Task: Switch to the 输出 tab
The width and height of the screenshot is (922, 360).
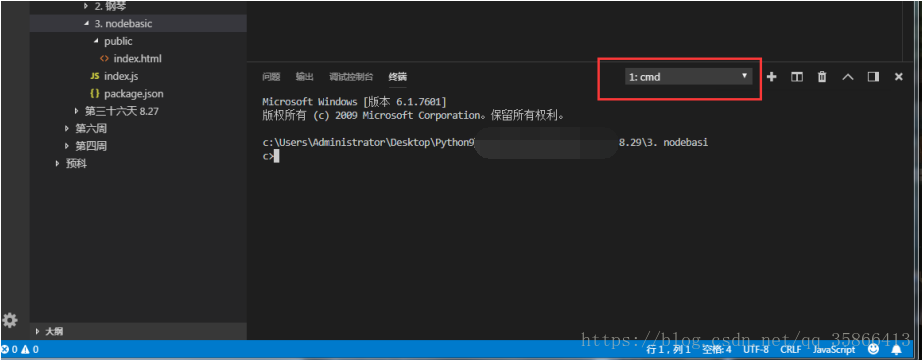Action: click(x=305, y=76)
